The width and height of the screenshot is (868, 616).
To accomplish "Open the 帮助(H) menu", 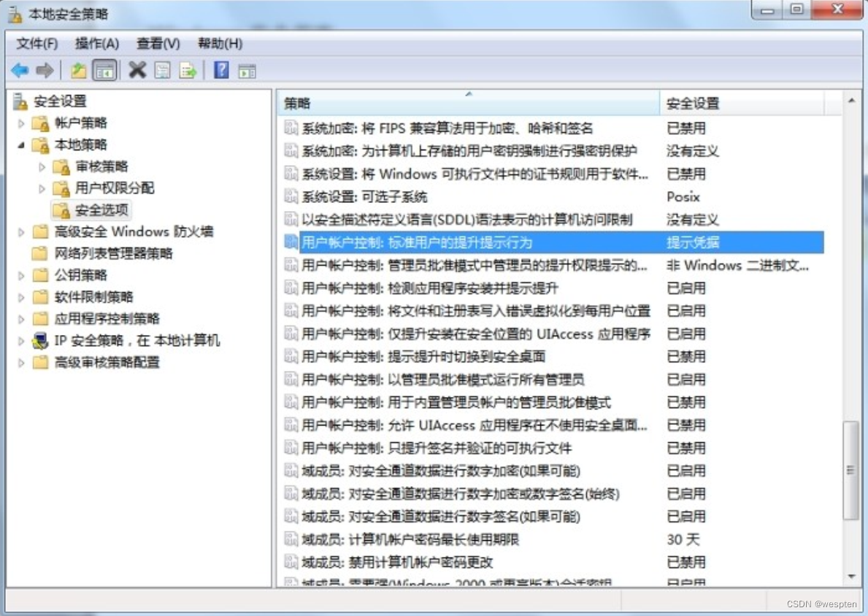I will 220,43.
